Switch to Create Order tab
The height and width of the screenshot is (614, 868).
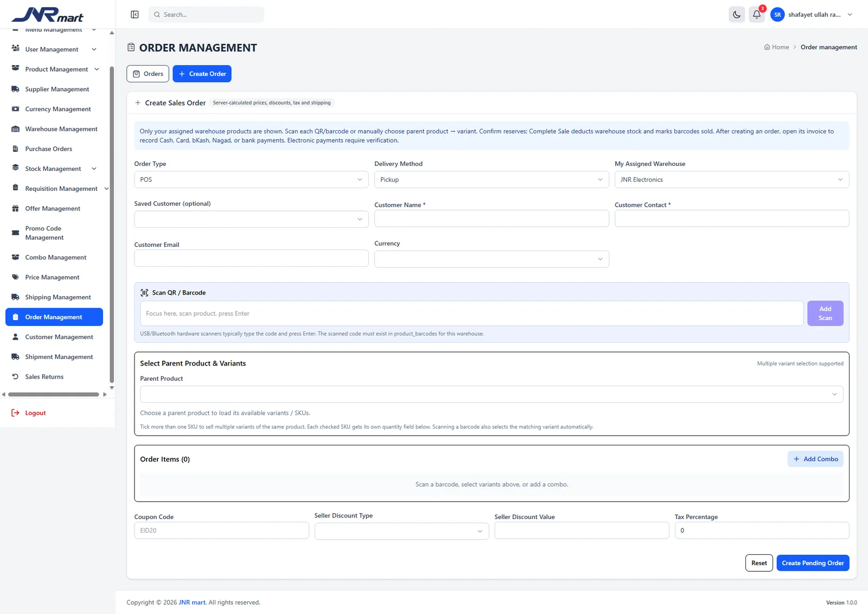click(202, 74)
